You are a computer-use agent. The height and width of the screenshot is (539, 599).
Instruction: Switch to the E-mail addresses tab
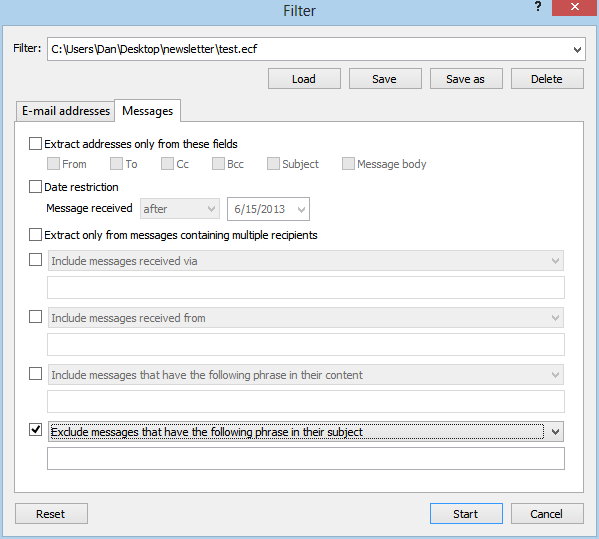point(65,111)
